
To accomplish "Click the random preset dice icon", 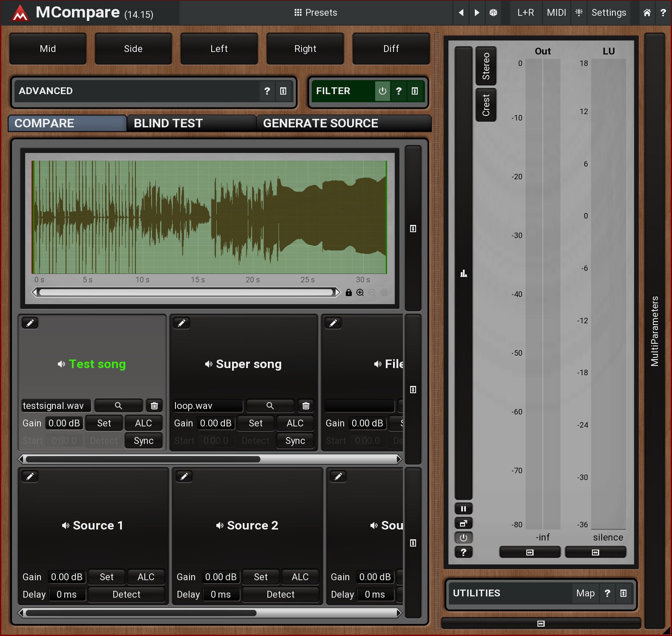I will (x=493, y=13).
